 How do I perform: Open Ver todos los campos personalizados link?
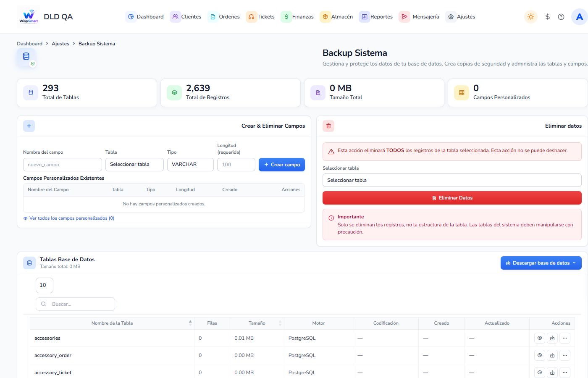[69, 218]
